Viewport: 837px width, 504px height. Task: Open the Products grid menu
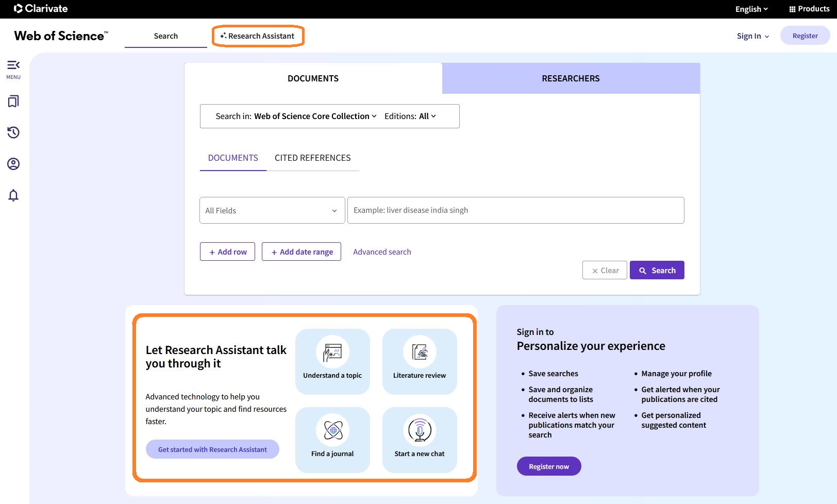pos(809,9)
